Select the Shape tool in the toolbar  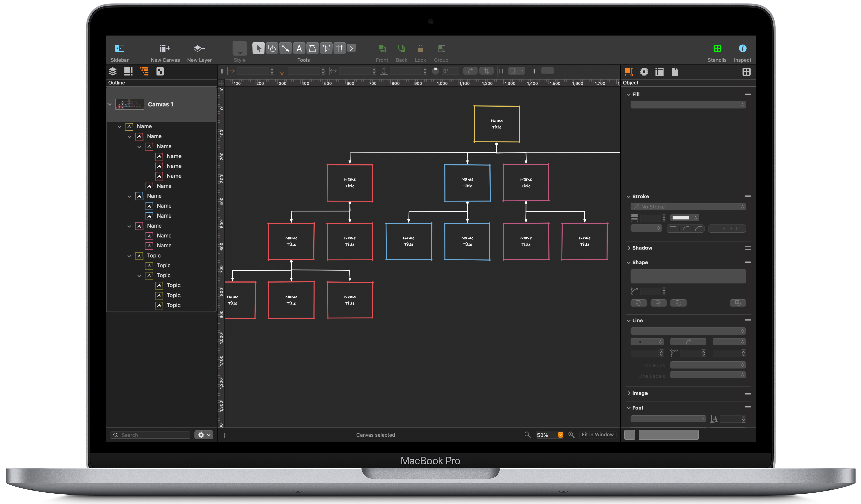pos(272,48)
